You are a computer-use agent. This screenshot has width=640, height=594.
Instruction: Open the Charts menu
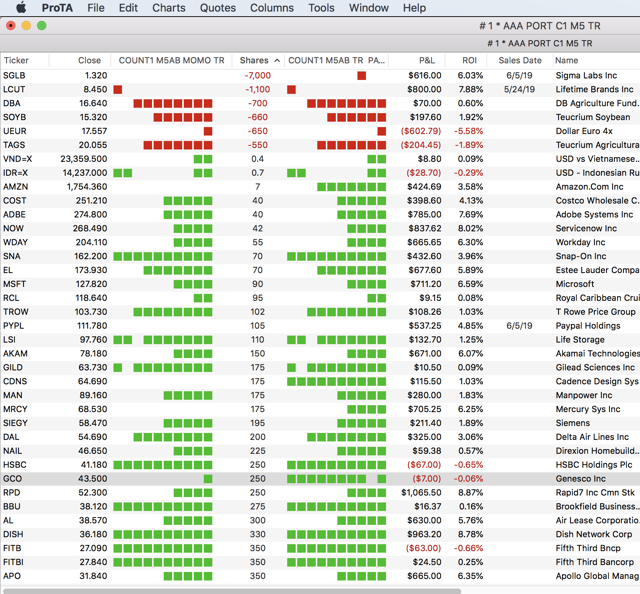[169, 8]
